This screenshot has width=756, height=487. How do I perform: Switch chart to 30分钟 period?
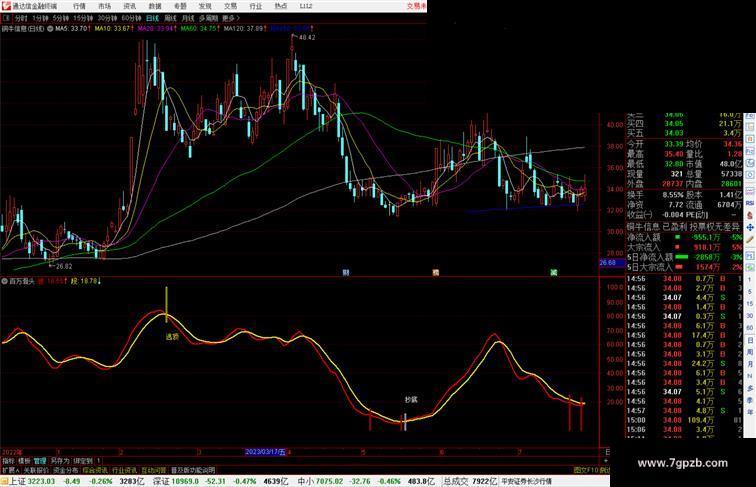[107, 18]
